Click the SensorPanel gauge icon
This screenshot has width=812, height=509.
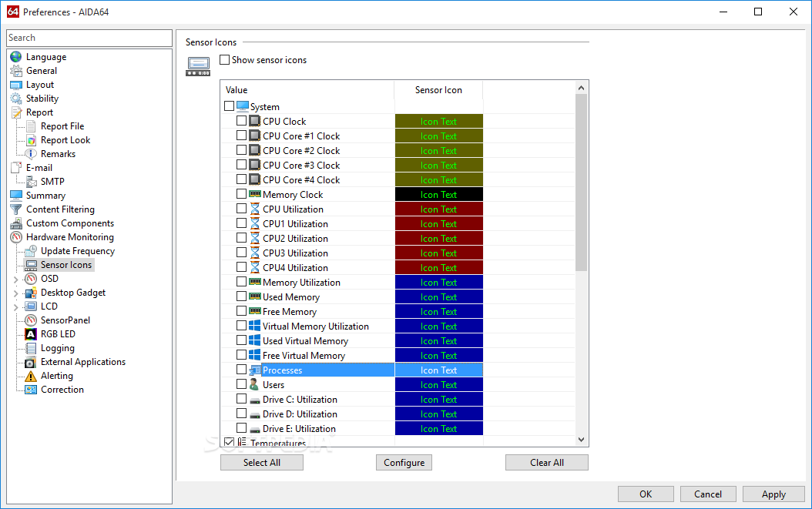point(31,320)
